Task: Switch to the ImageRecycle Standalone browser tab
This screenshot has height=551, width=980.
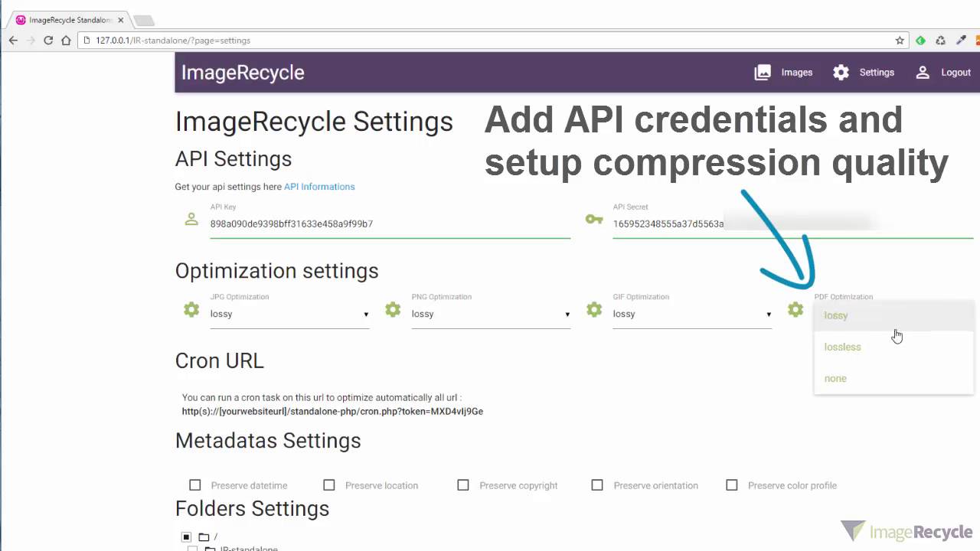Action: (67, 20)
